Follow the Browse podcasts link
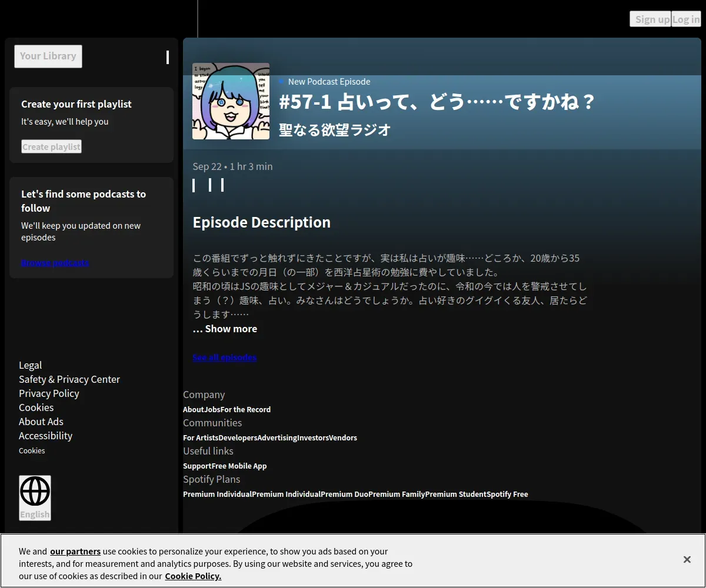This screenshot has width=706, height=588. pyautogui.click(x=55, y=263)
